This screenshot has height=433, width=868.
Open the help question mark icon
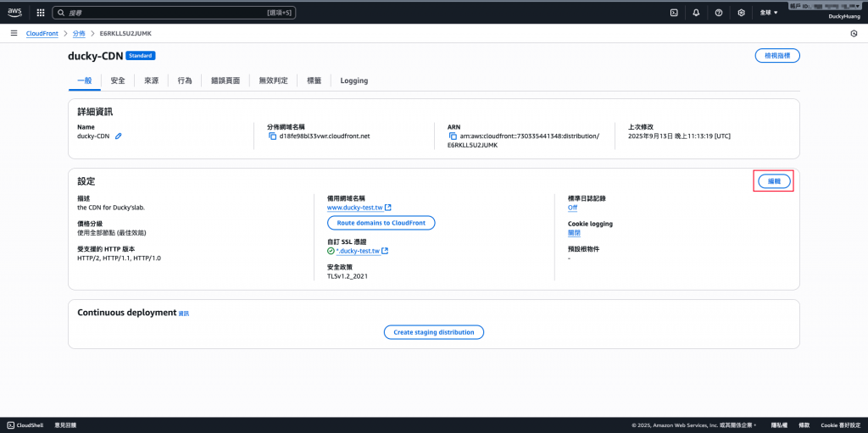[x=719, y=12]
